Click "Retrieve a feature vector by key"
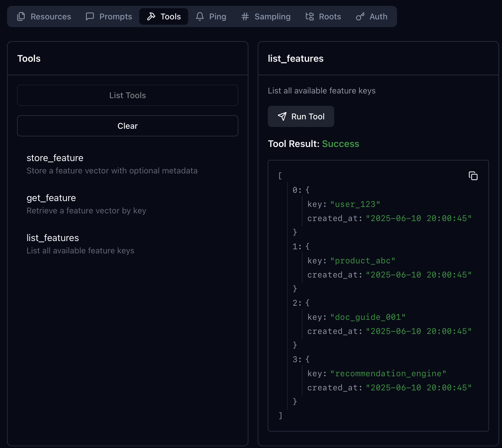This screenshot has width=502, height=448. click(x=86, y=210)
